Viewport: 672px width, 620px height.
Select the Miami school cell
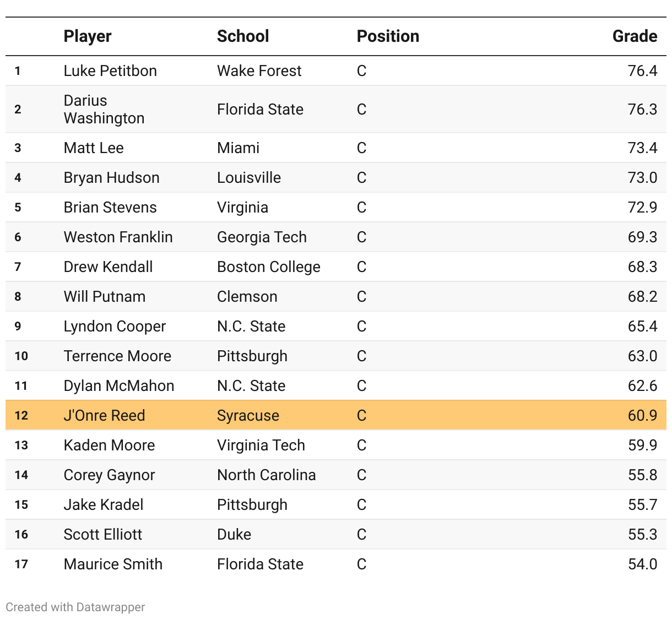[x=238, y=148]
